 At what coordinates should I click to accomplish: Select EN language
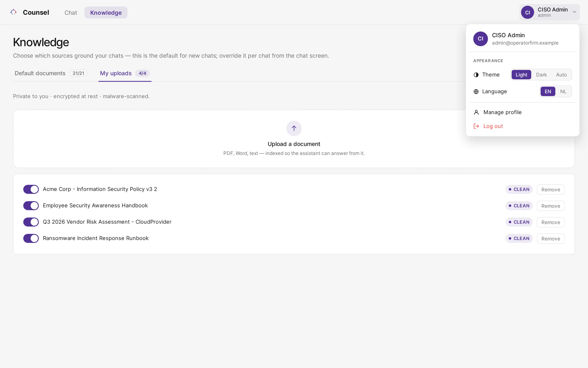548,92
